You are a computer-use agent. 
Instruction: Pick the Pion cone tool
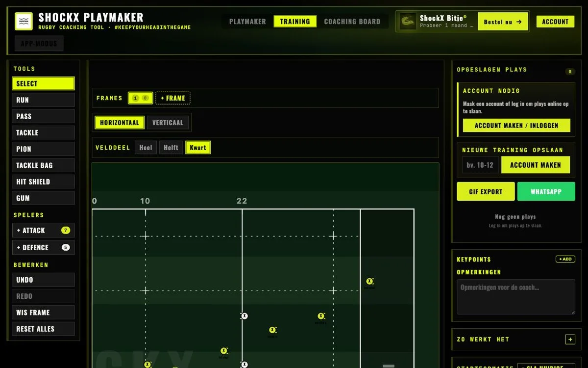tap(44, 149)
